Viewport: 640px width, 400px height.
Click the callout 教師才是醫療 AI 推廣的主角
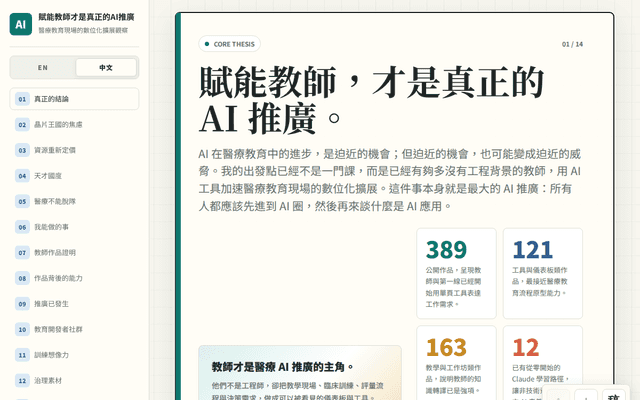(x=300, y=373)
